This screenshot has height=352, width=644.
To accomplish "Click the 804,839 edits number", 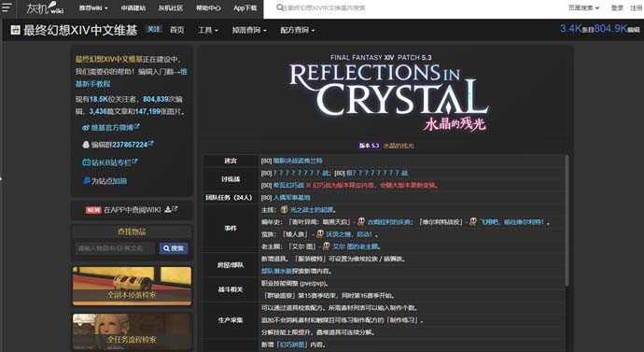I will point(156,99).
